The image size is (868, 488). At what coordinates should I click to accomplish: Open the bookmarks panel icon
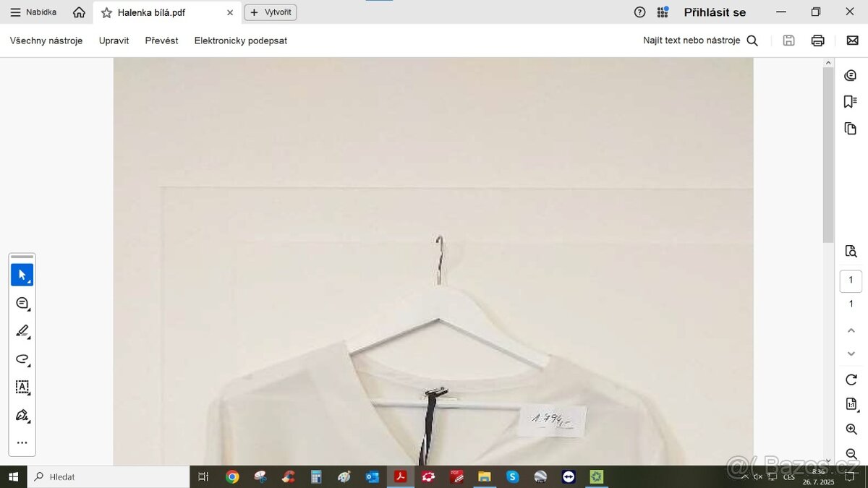pos(851,102)
